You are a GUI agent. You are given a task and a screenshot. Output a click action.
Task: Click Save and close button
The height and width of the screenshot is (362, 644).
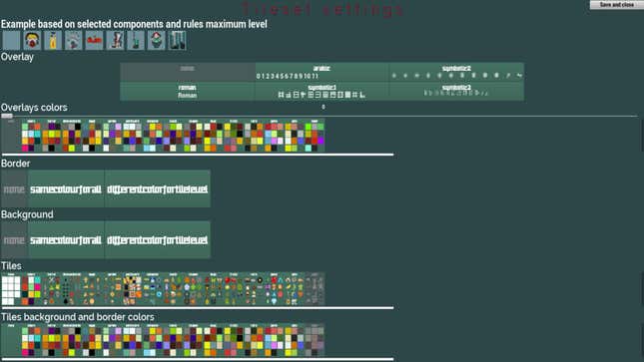616,5
